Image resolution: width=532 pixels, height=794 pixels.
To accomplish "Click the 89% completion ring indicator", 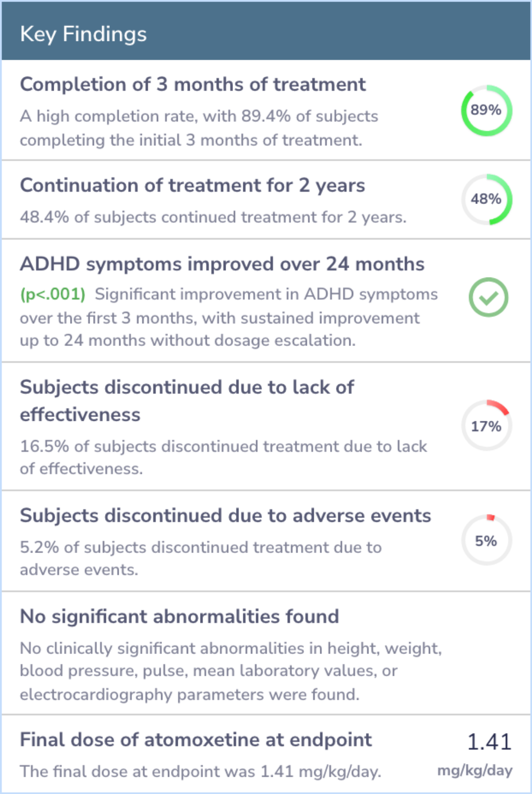I will tap(487, 110).
